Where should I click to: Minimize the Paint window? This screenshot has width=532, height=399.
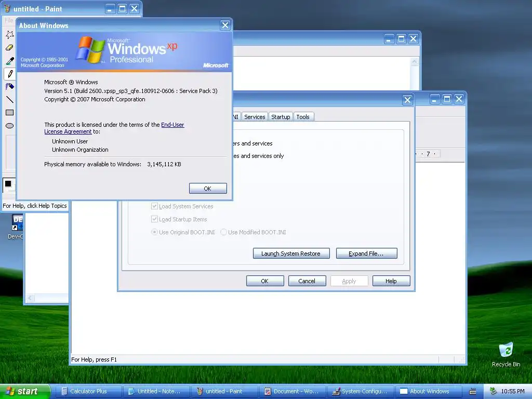tap(109, 8)
